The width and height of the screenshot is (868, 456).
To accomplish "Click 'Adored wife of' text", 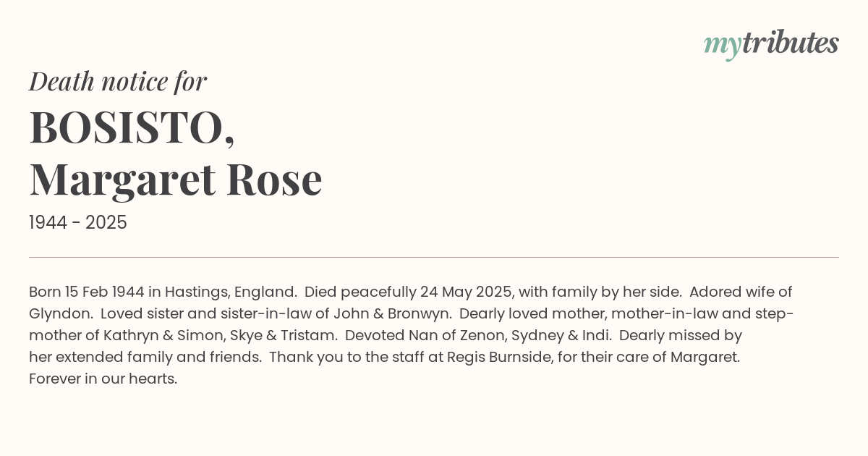I will [x=741, y=292].
